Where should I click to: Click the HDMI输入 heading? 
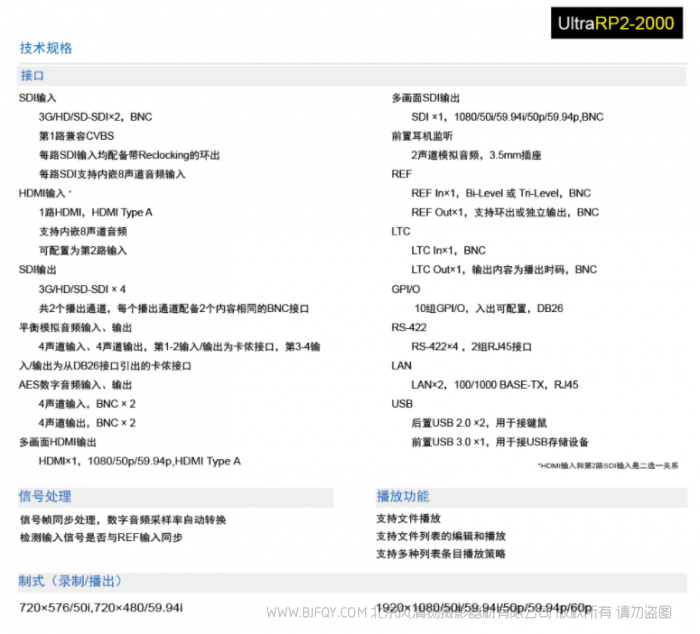pyautogui.click(x=42, y=194)
